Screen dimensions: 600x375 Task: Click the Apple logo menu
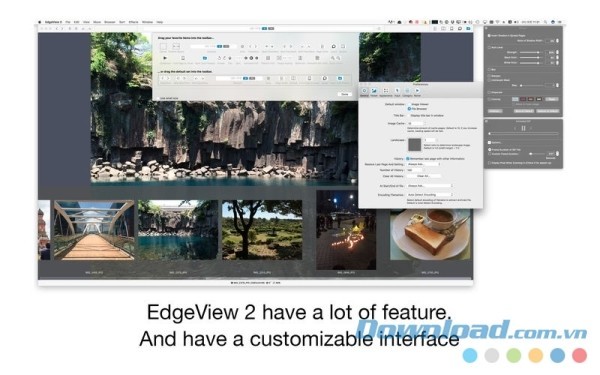[x=40, y=22]
